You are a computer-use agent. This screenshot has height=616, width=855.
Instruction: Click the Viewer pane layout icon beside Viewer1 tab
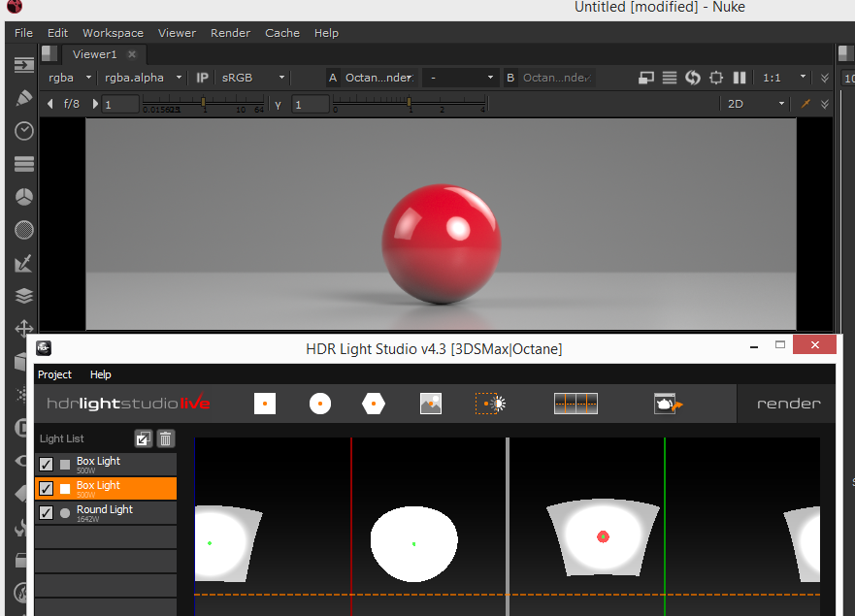[x=49, y=53]
